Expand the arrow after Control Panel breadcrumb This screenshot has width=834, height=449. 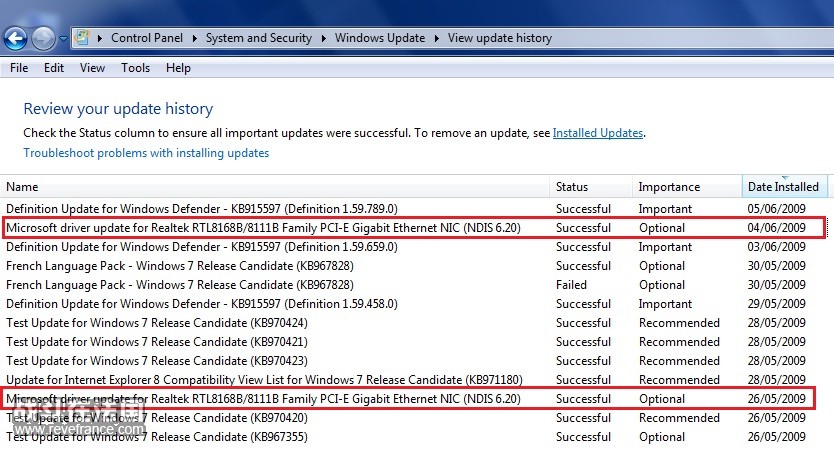pos(195,38)
